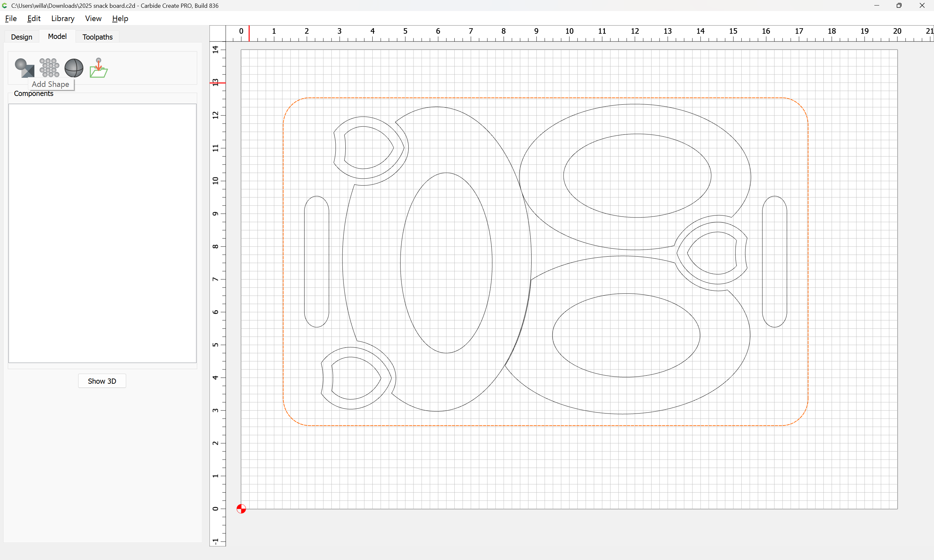Click the red-white origin marker on canvas

(241, 509)
